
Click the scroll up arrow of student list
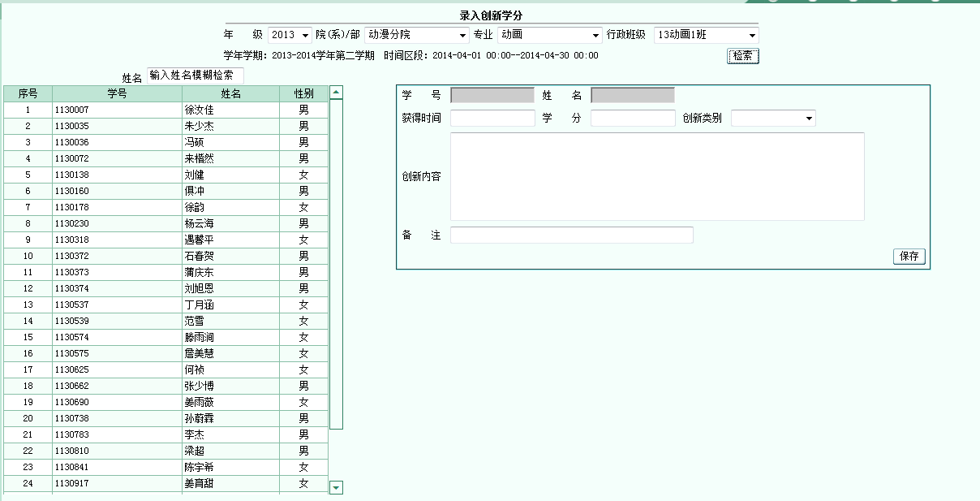coord(337,93)
